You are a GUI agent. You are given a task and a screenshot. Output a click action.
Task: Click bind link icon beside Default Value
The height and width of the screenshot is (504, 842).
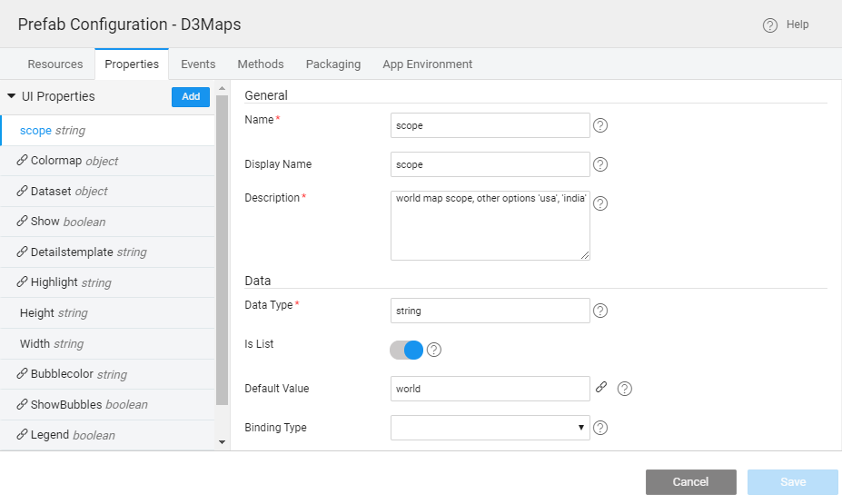pyautogui.click(x=601, y=388)
